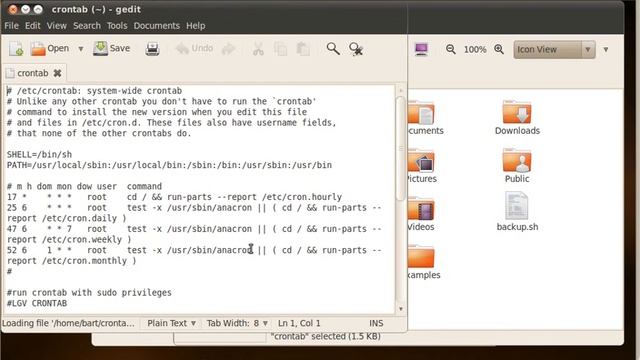
Task: Click the editor scrollbar up arrow
Action: [400, 90]
